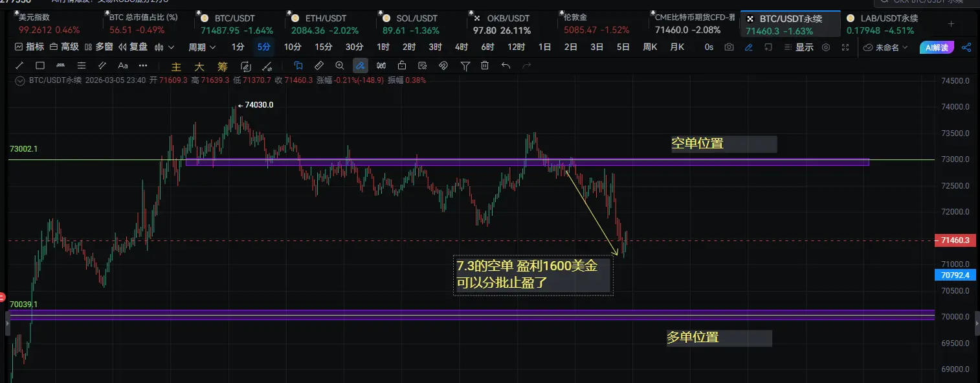Take a chart screenshot with camera icon
This screenshot has width=980, height=383.
point(729,47)
